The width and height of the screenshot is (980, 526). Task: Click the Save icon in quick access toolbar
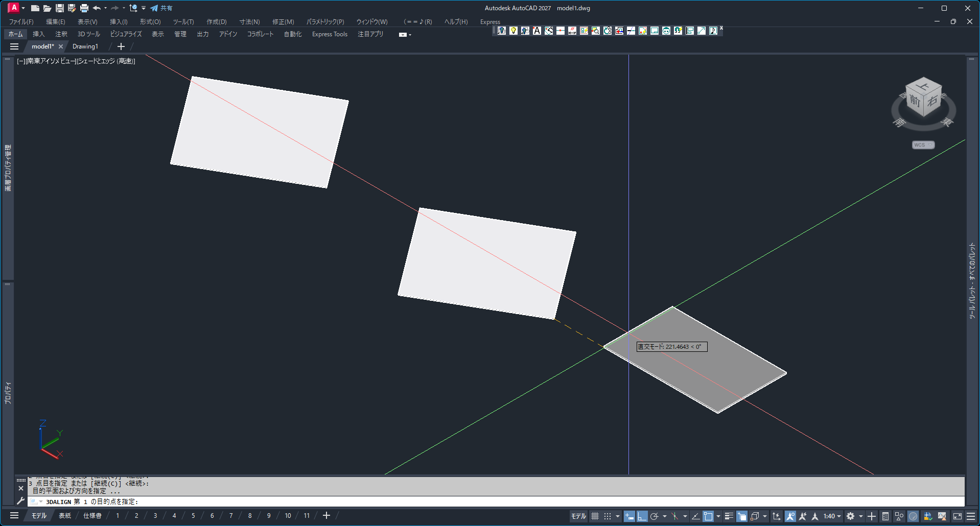(x=60, y=8)
